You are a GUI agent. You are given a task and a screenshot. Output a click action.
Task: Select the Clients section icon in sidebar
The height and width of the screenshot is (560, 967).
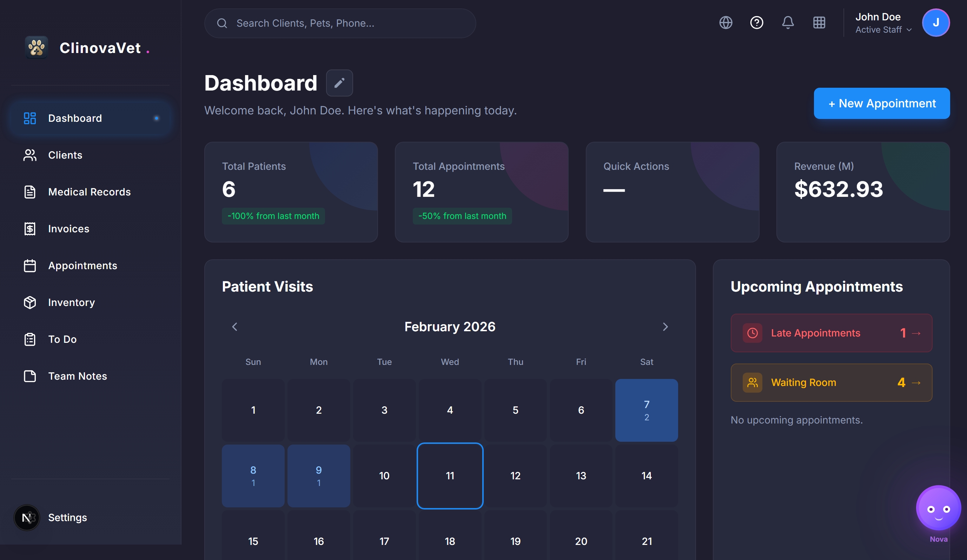click(x=30, y=155)
